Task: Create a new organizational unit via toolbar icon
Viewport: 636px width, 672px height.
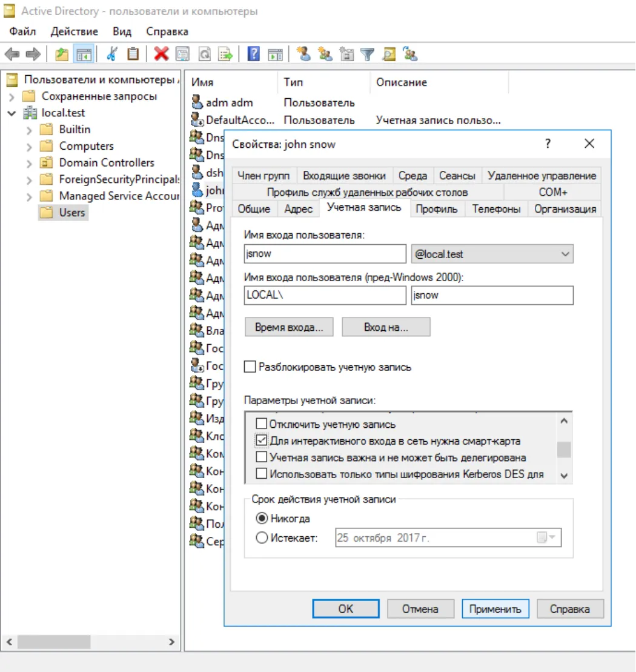Action: click(346, 55)
